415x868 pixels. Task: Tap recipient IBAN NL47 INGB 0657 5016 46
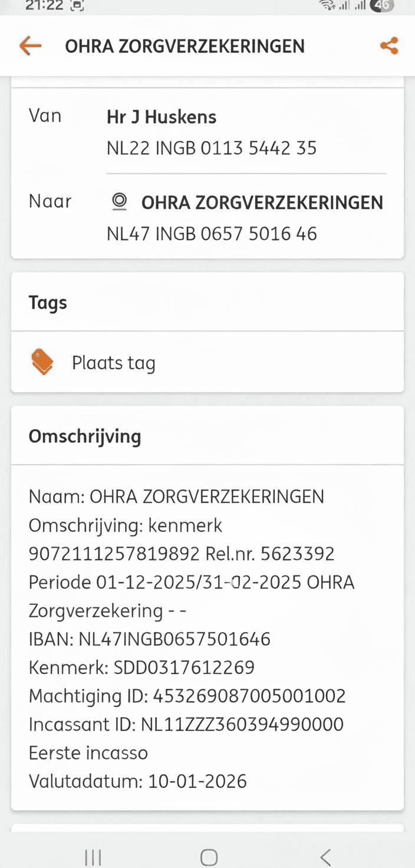tap(212, 234)
